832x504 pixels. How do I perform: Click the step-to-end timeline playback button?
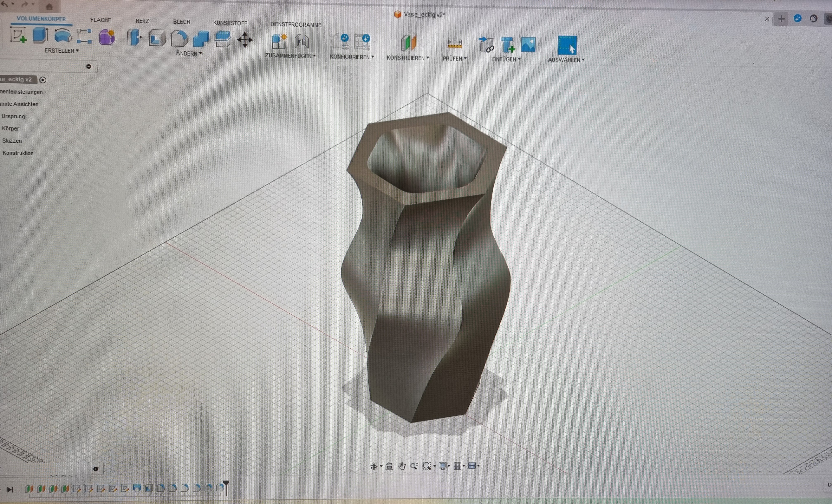pos(10,490)
